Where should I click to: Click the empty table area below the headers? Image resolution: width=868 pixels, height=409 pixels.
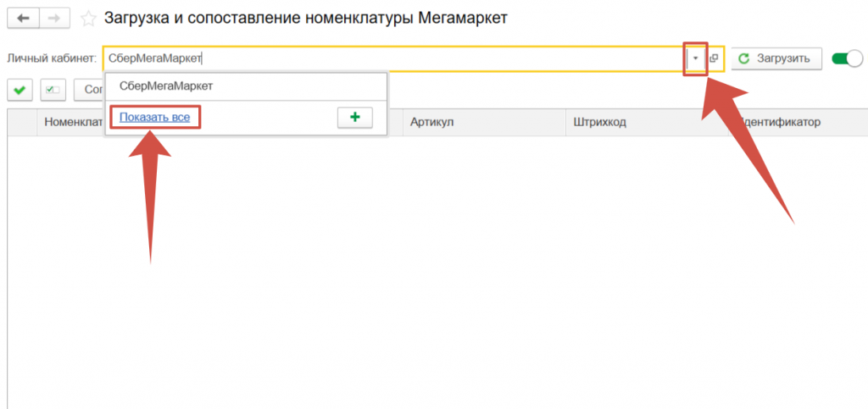tap(441, 271)
